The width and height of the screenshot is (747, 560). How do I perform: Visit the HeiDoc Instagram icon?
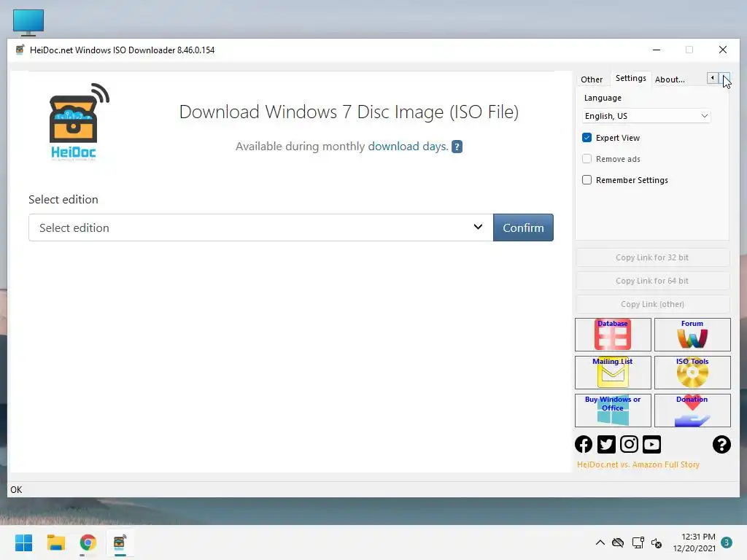click(629, 444)
